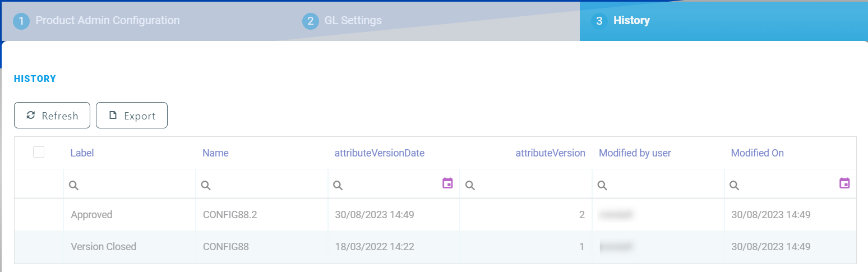
Task: Open calendar picker in Modified On filter
Action: [x=844, y=183]
